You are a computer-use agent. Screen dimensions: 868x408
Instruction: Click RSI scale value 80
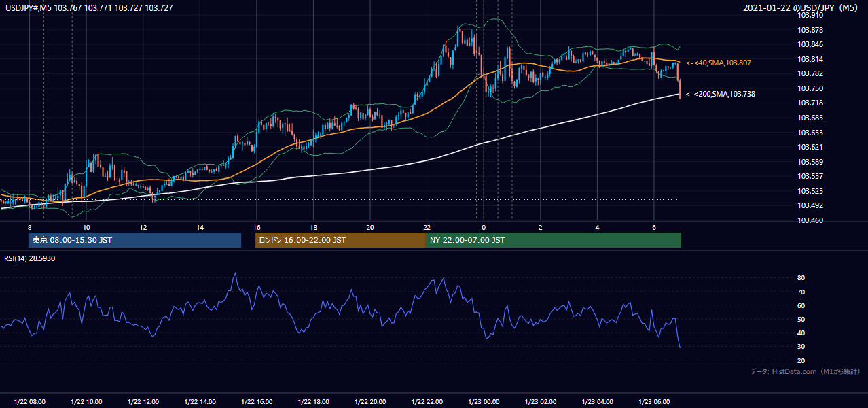(801, 278)
